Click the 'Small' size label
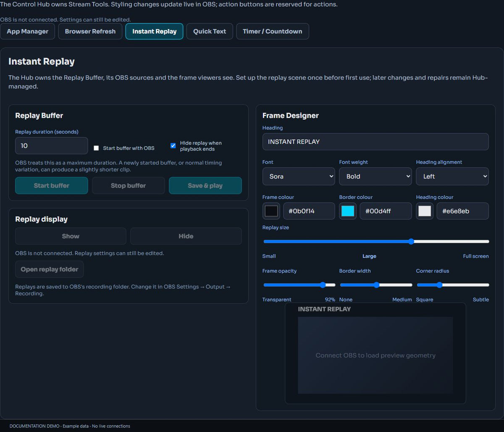Viewport: 504px width, 432px height. pyautogui.click(x=269, y=256)
